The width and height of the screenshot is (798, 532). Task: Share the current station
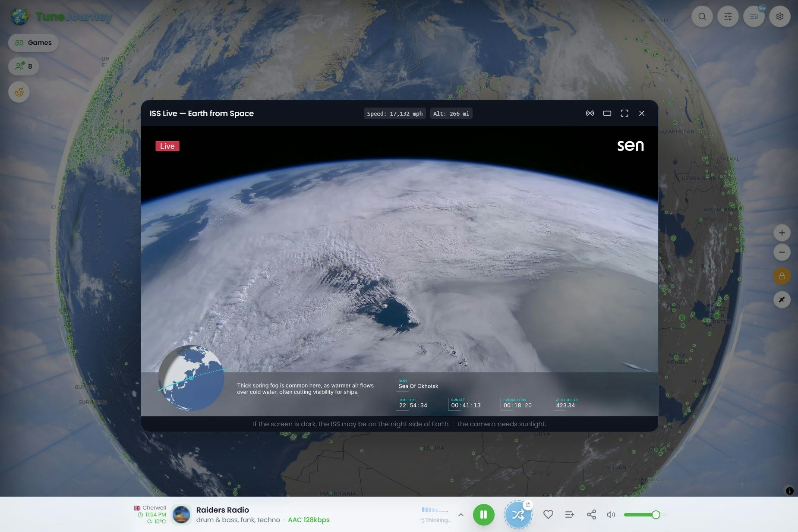591,515
